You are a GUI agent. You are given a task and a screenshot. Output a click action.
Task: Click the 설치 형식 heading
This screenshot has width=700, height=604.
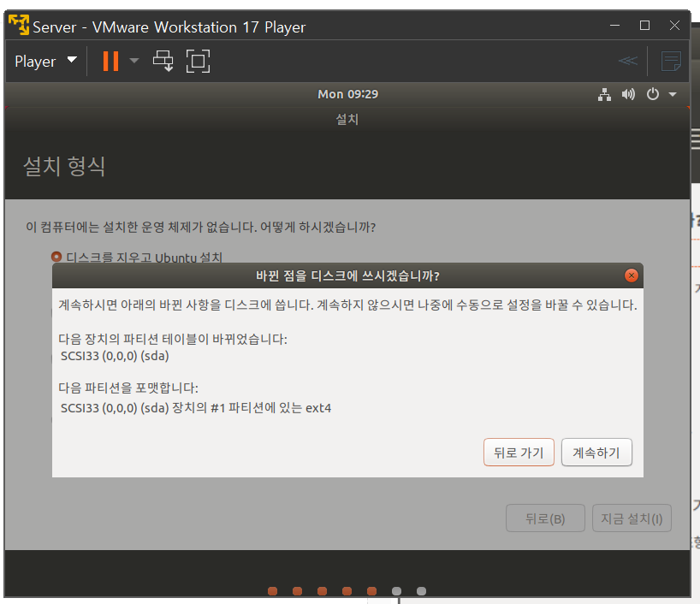(x=64, y=166)
